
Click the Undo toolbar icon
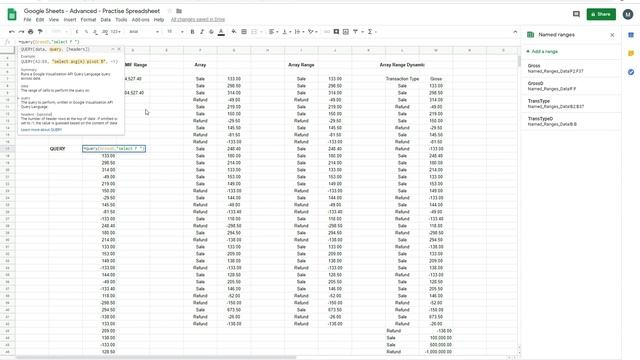(12, 31)
